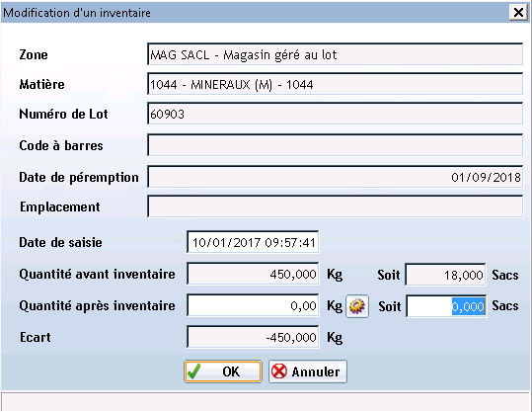Confirm the inventory change with OK
The width and height of the screenshot is (532, 412).
223,371
